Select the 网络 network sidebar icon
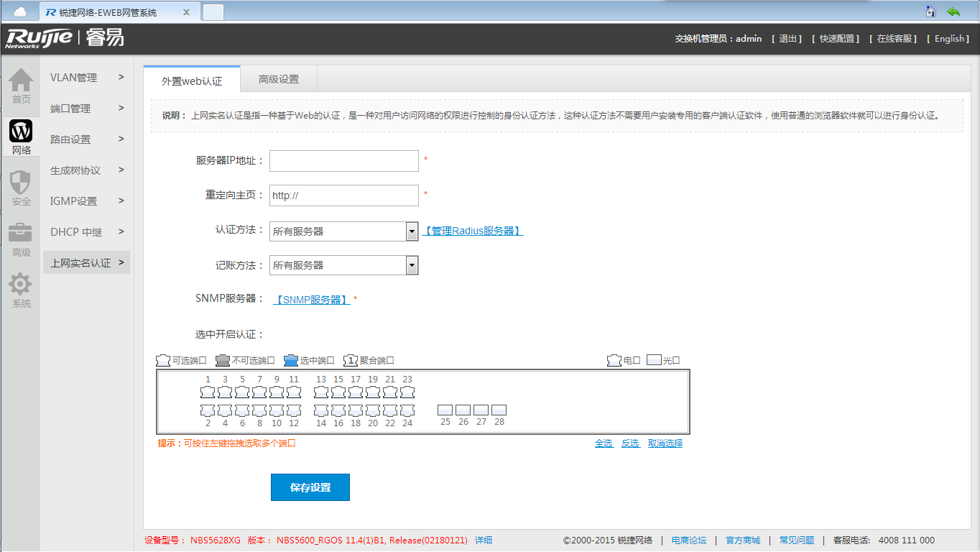Image resolution: width=980 pixels, height=552 pixels. click(21, 138)
